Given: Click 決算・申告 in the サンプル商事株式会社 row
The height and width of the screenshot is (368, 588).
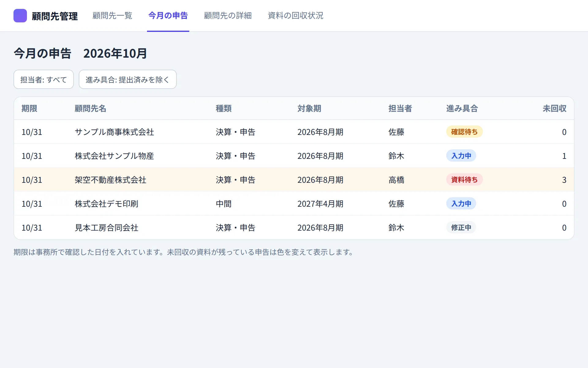Looking at the screenshot, I should click(x=236, y=132).
